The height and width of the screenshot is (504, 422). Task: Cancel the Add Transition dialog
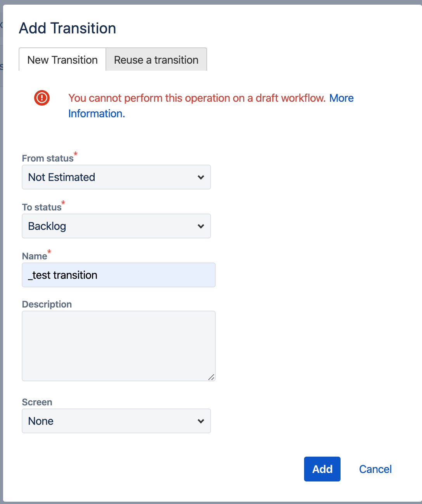pos(375,469)
